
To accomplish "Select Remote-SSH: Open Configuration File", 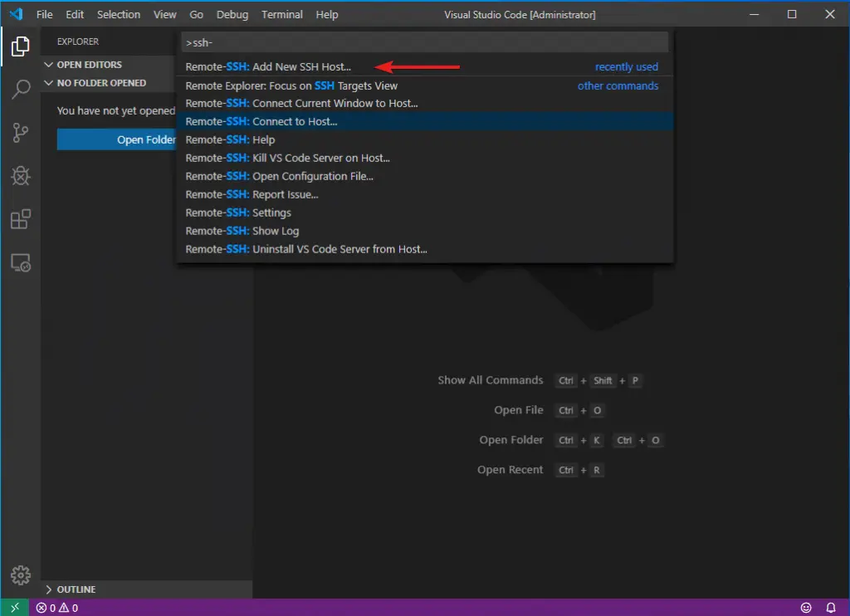I will (x=425, y=176).
